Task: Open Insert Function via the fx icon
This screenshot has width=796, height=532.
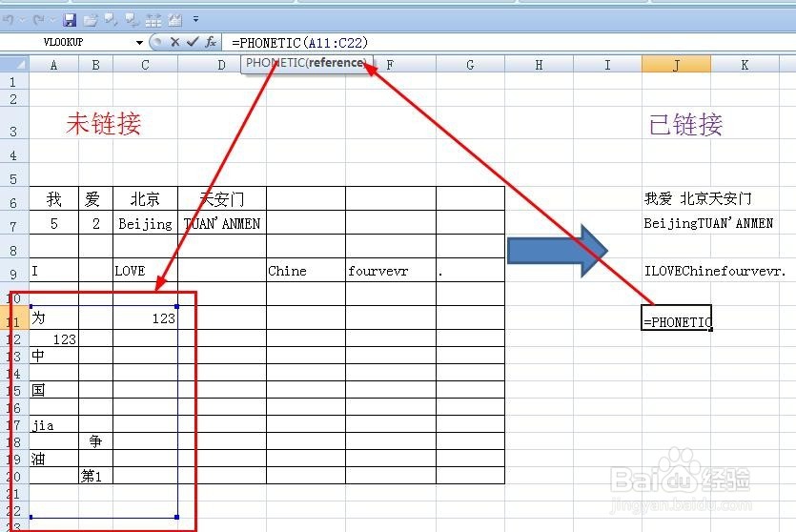Action: pyautogui.click(x=211, y=42)
